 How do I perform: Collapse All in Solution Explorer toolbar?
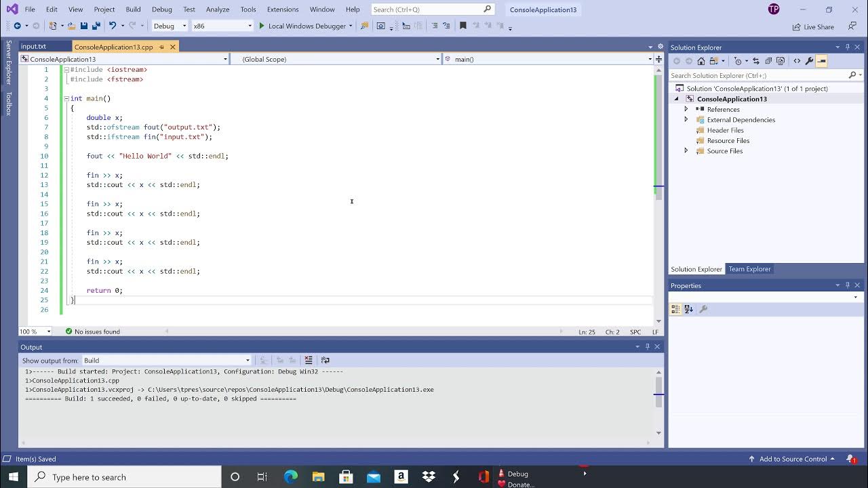tap(768, 61)
